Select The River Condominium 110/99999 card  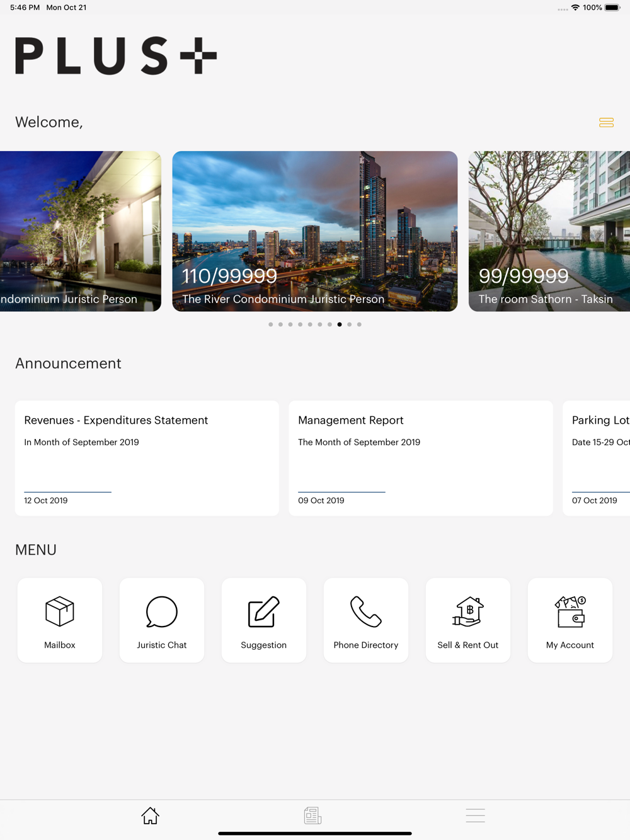(315, 231)
